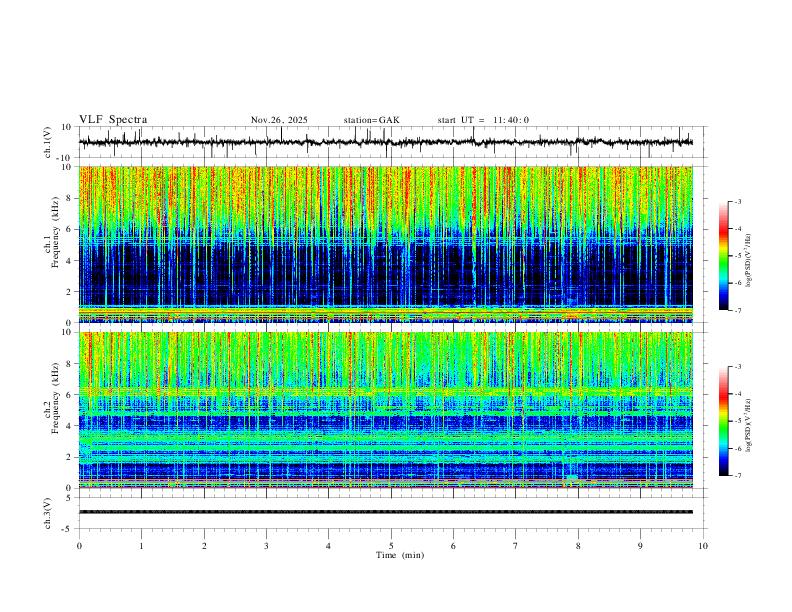Click the ch.1 voltage waveform trace
Viewport: 792px width, 612px height.
coord(386,142)
